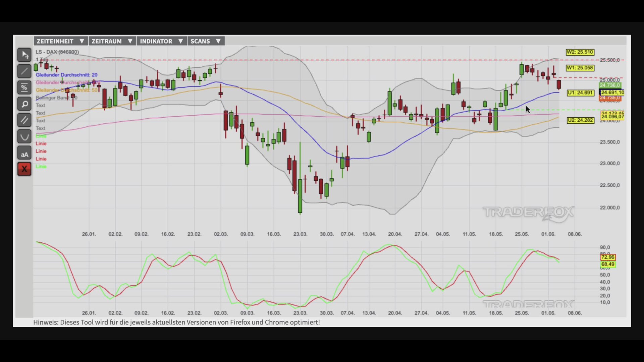Click the LS - DAX (846900) chart title

point(57,52)
